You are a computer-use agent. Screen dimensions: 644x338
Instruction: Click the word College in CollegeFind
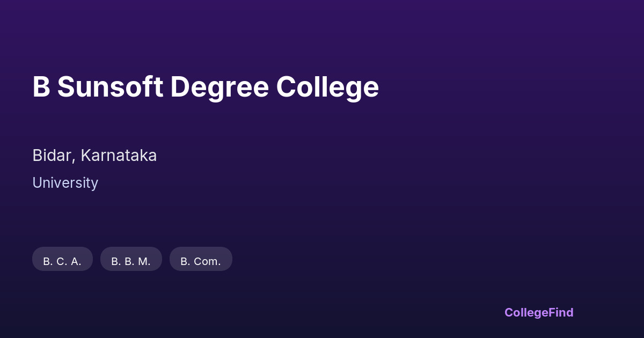(x=525, y=312)
